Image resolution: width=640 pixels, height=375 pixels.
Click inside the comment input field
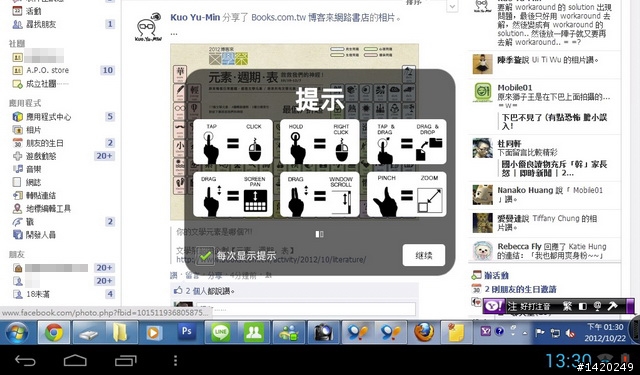point(306,309)
